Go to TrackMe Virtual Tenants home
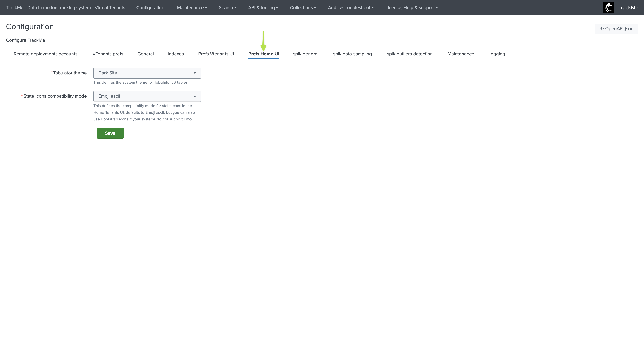This screenshot has width=644, height=345. pyautogui.click(x=65, y=7)
